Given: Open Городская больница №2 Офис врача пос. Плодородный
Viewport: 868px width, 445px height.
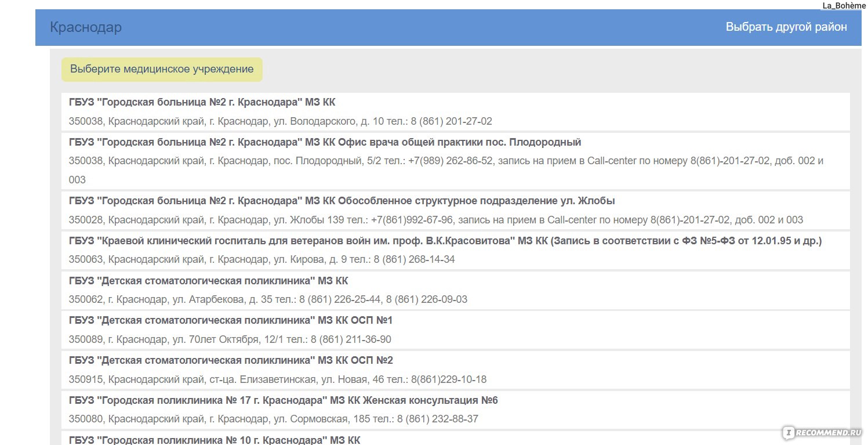Looking at the screenshot, I should click(x=325, y=142).
